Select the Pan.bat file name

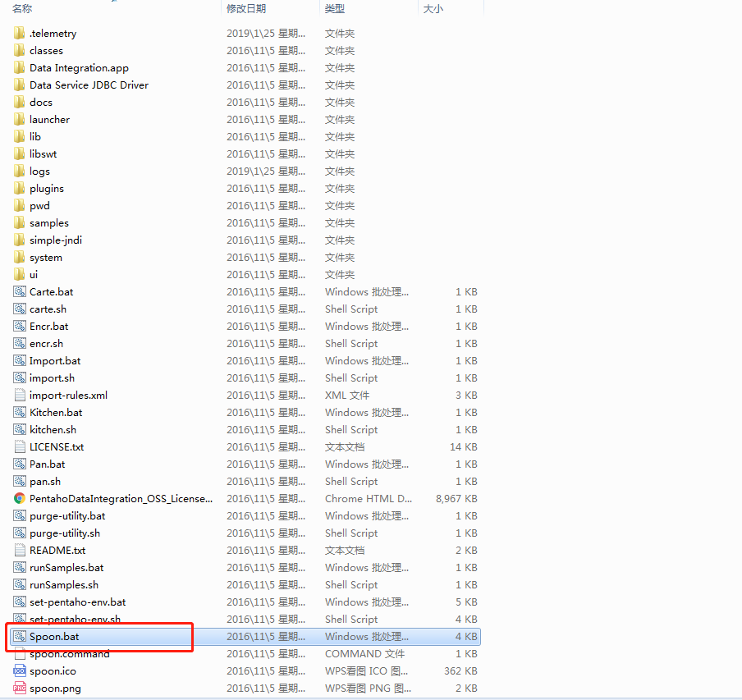(48, 464)
